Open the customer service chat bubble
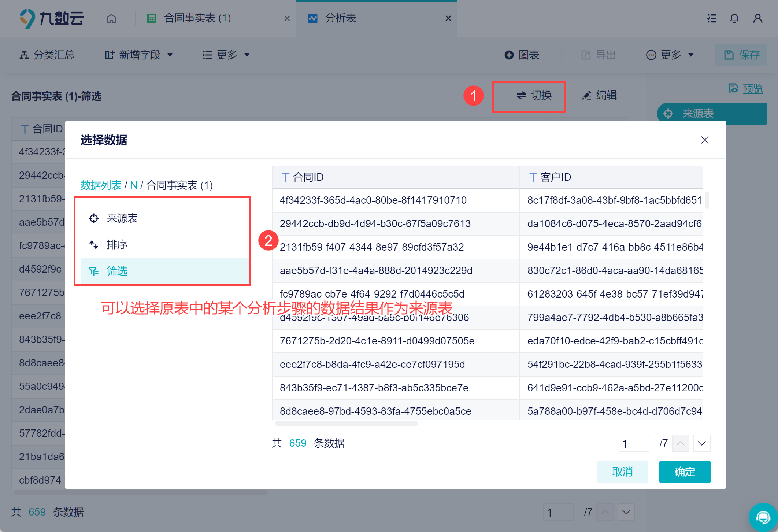The height and width of the screenshot is (532, 778). coord(763,517)
